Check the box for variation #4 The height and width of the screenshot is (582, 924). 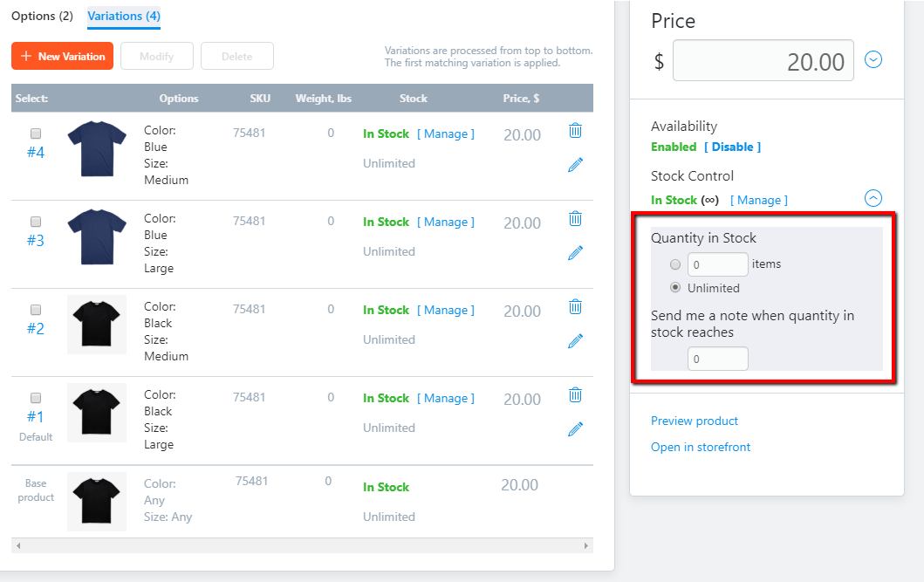tap(36, 134)
